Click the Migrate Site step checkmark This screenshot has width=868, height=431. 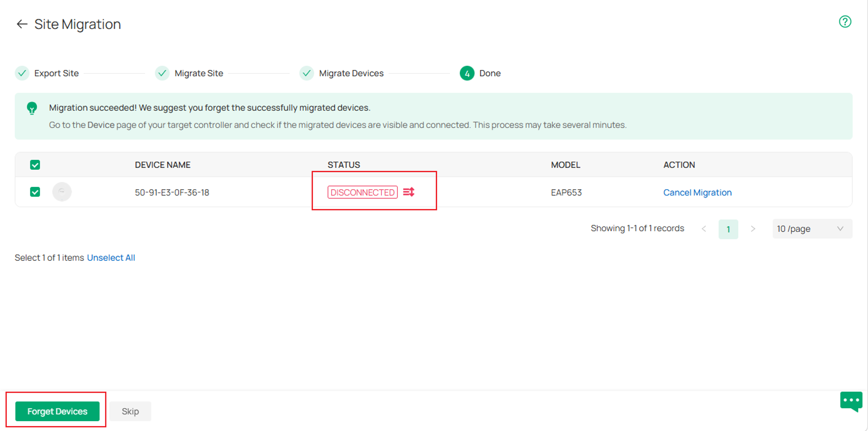(x=162, y=73)
